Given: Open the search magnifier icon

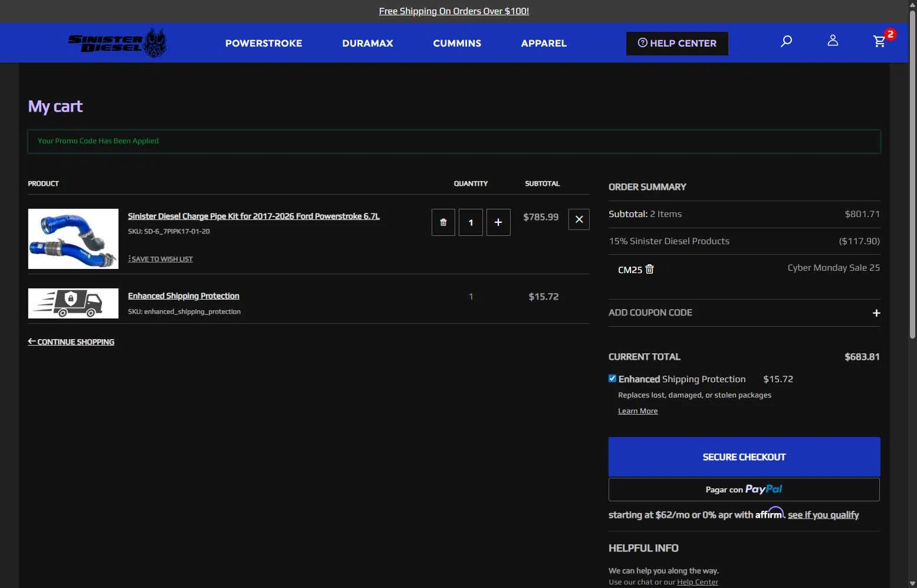Looking at the screenshot, I should pos(786,41).
